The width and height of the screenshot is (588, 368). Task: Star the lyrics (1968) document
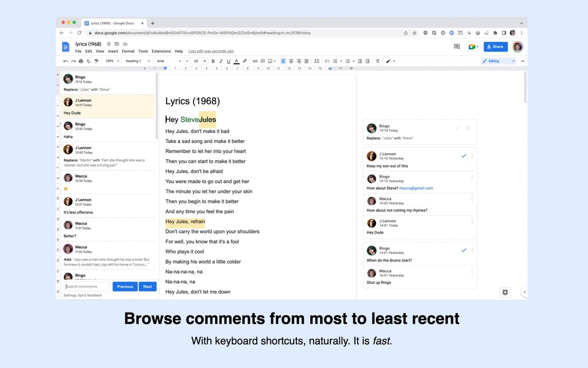pyautogui.click(x=109, y=44)
